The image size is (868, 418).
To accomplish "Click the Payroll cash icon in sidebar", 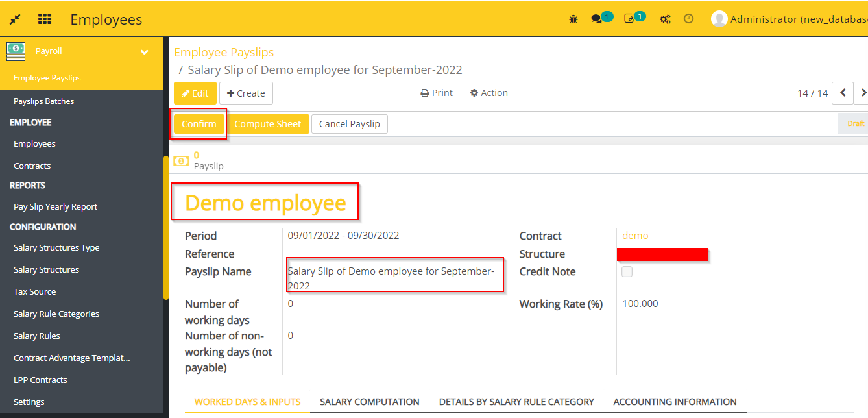I will point(16,51).
